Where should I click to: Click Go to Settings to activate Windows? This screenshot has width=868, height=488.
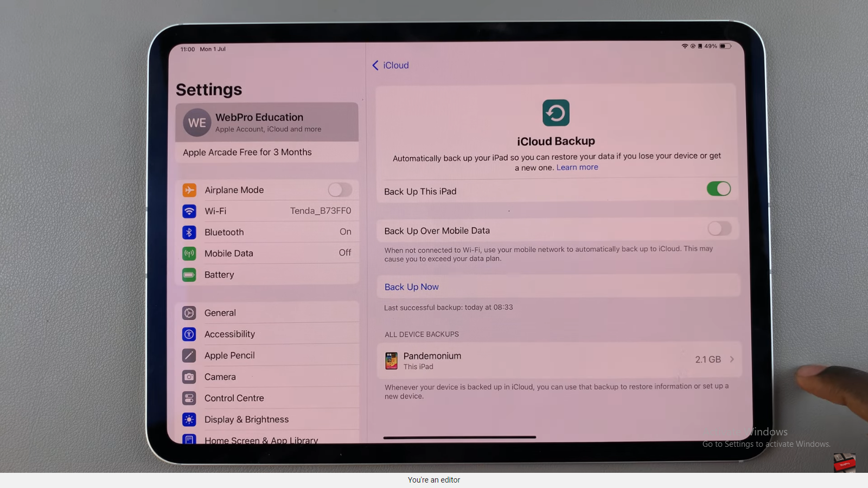(x=766, y=444)
